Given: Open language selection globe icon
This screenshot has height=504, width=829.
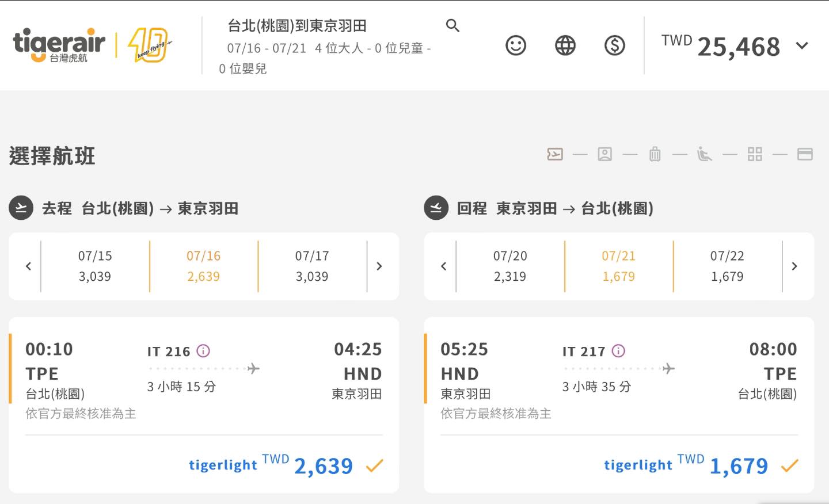Looking at the screenshot, I should (x=565, y=45).
